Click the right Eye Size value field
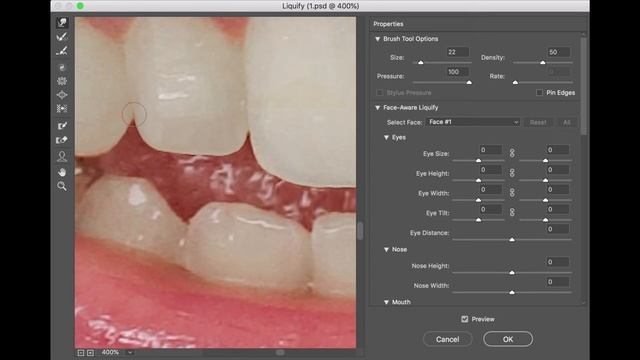The height and width of the screenshot is (360, 640). point(558,150)
